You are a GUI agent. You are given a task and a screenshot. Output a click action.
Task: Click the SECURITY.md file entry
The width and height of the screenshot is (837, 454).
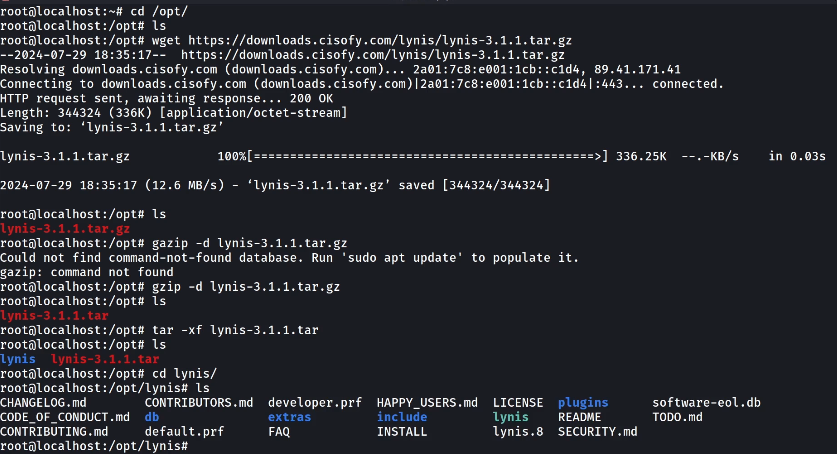coord(597,432)
